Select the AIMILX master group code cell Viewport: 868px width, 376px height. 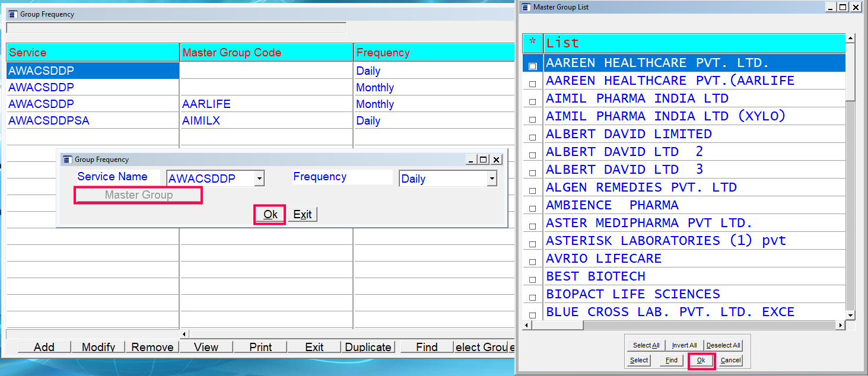[266, 120]
